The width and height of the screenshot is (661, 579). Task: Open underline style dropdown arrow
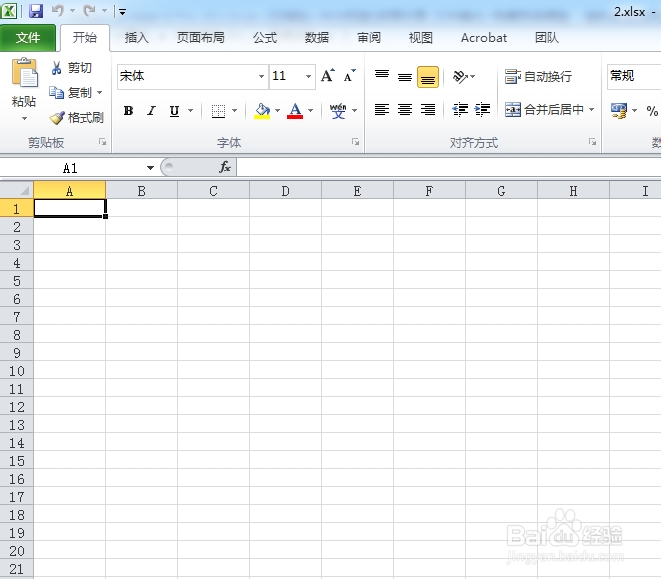coord(190,111)
